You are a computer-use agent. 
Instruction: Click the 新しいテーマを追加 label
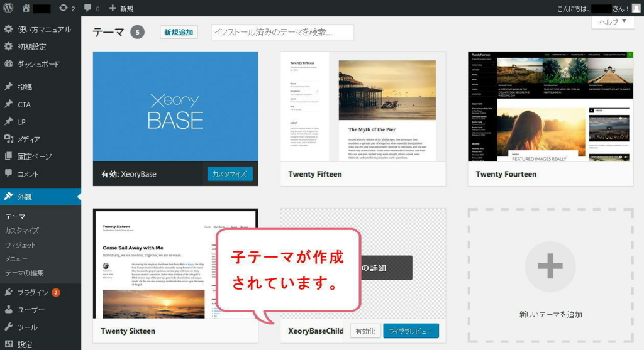click(550, 315)
